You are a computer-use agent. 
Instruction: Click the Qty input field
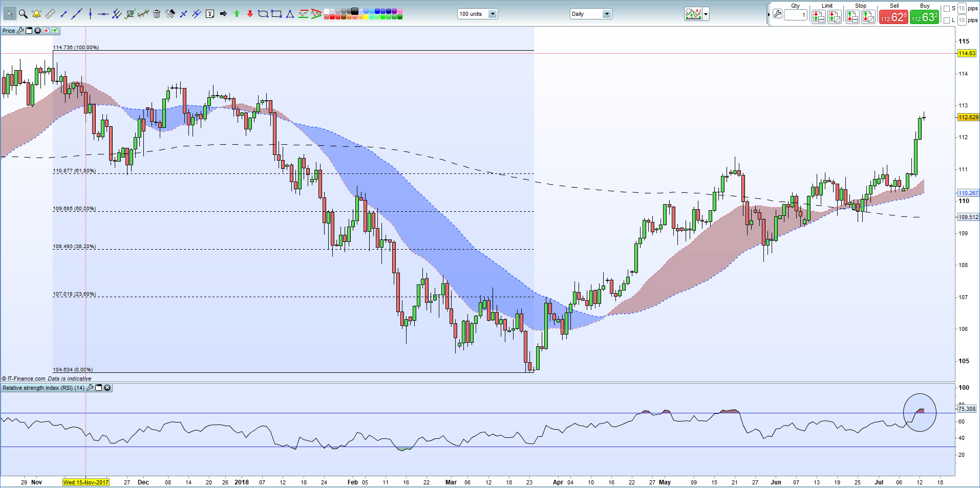[x=796, y=15]
